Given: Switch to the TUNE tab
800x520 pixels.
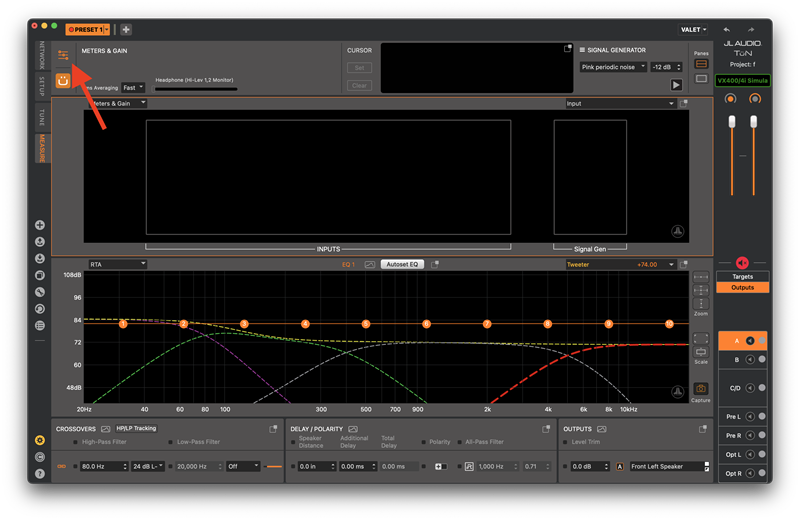Looking at the screenshot, I should [x=42, y=117].
